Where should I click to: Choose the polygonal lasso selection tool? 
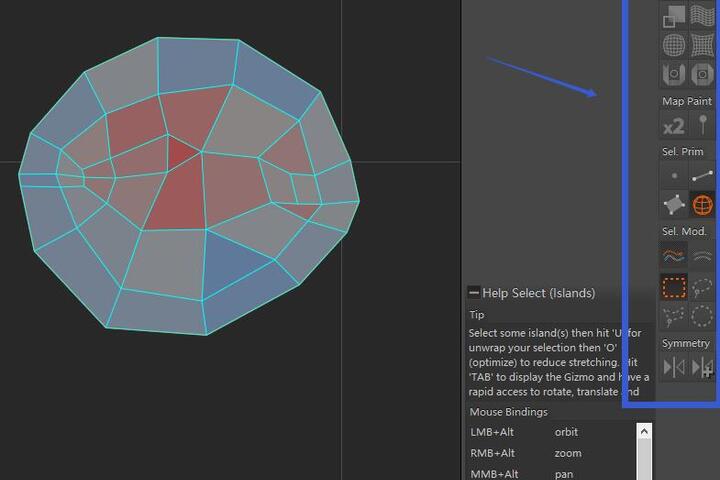click(x=674, y=316)
